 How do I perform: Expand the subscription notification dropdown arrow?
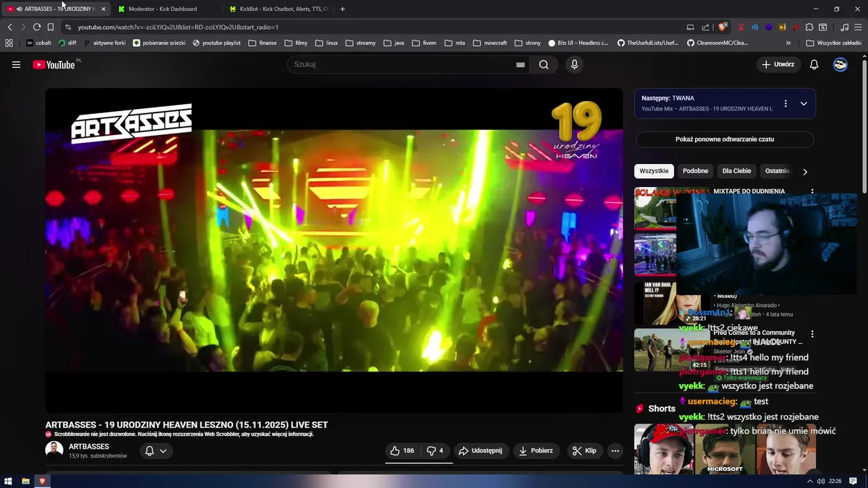tap(163, 451)
